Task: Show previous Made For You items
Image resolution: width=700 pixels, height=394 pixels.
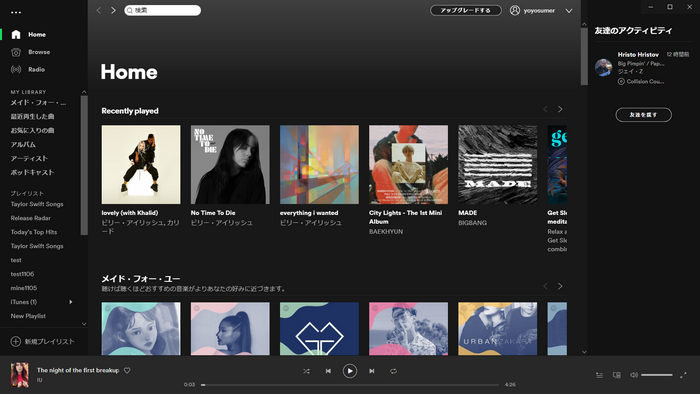Action: (546, 286)
